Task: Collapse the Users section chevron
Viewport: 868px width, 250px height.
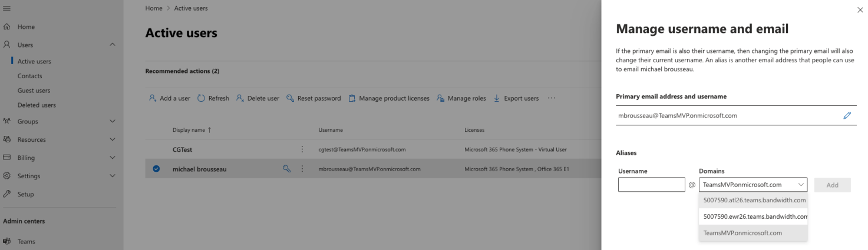Action: pos(113,45)
